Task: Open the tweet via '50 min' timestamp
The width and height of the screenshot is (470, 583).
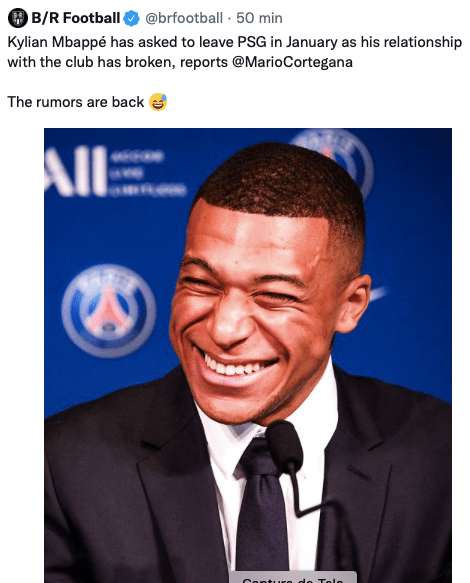Action: pos(259,18)
